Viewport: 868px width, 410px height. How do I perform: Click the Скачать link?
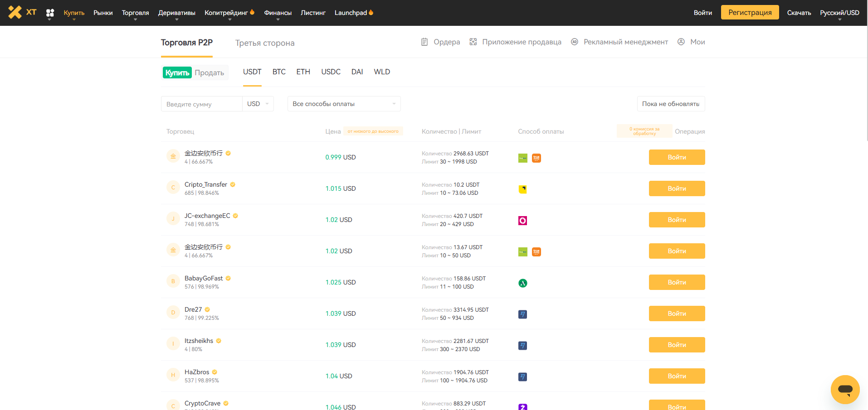click(x=799, y=13)
